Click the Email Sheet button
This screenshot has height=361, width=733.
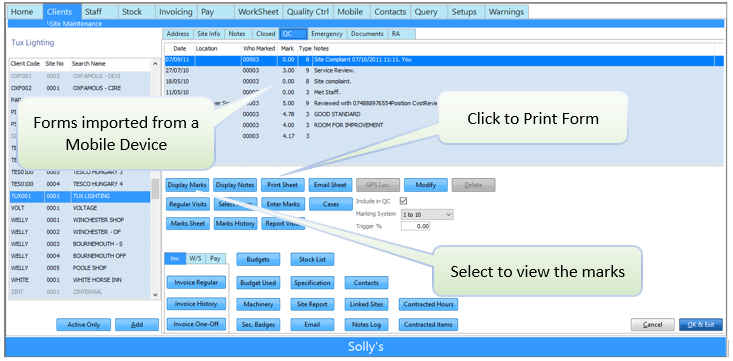click(330, 185)
